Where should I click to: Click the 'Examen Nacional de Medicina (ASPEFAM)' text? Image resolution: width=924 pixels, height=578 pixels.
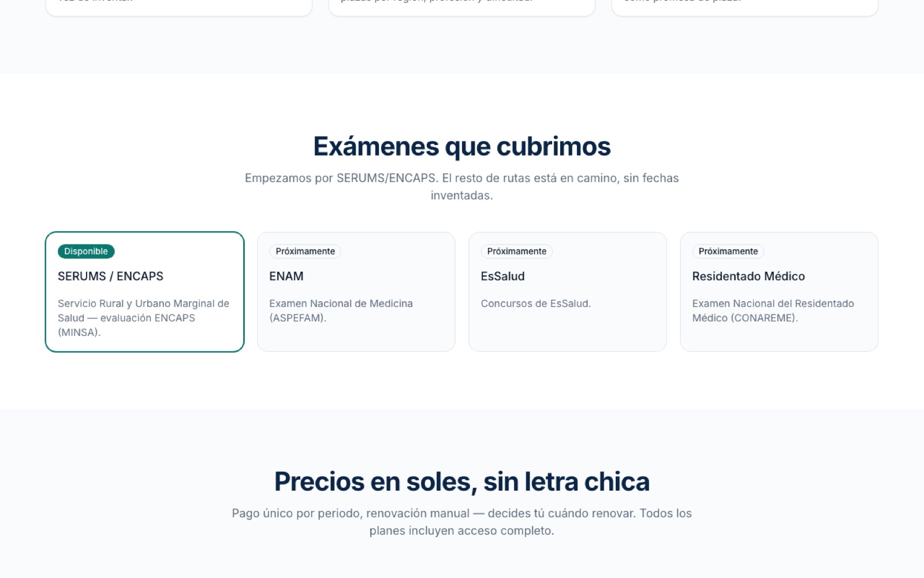click(x=341, y=310)
